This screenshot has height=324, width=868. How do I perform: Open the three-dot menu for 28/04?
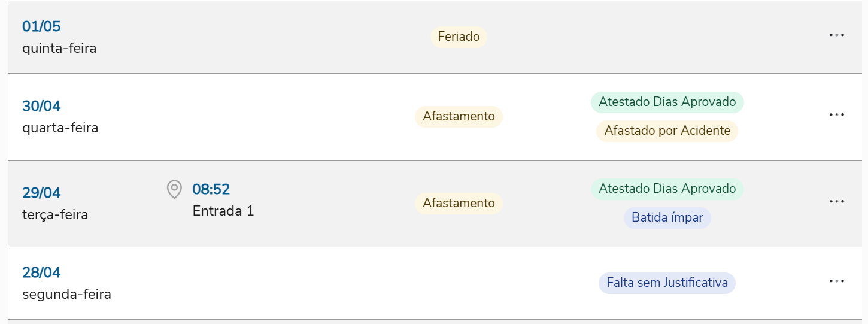(x=836, y=281)
